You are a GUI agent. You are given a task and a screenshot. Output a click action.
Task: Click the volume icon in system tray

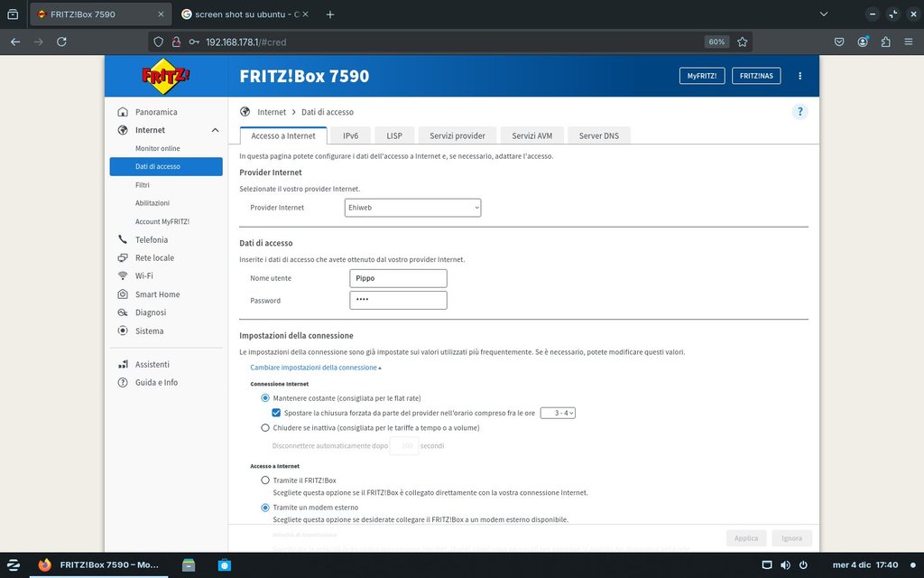coord(785,565)
